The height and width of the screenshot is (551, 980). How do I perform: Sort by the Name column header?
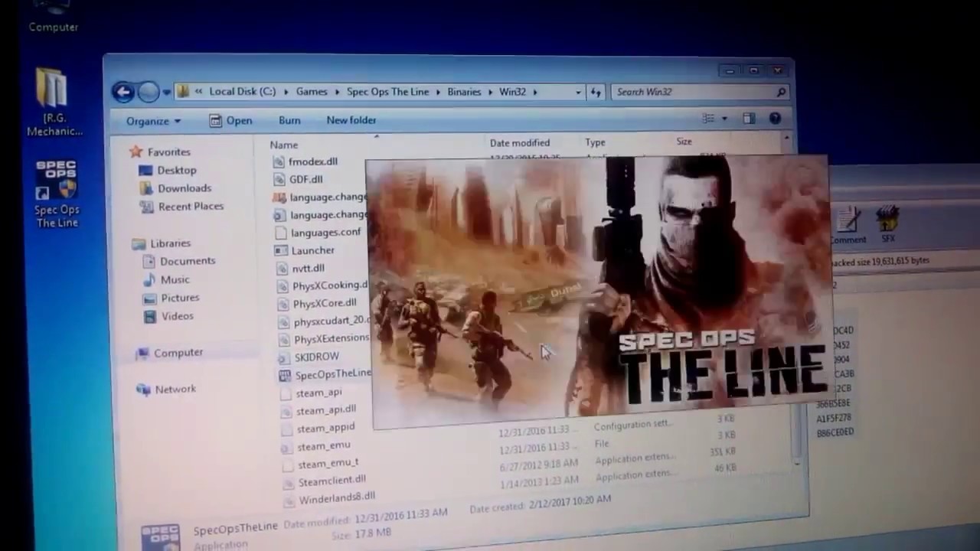coord(283,145)
